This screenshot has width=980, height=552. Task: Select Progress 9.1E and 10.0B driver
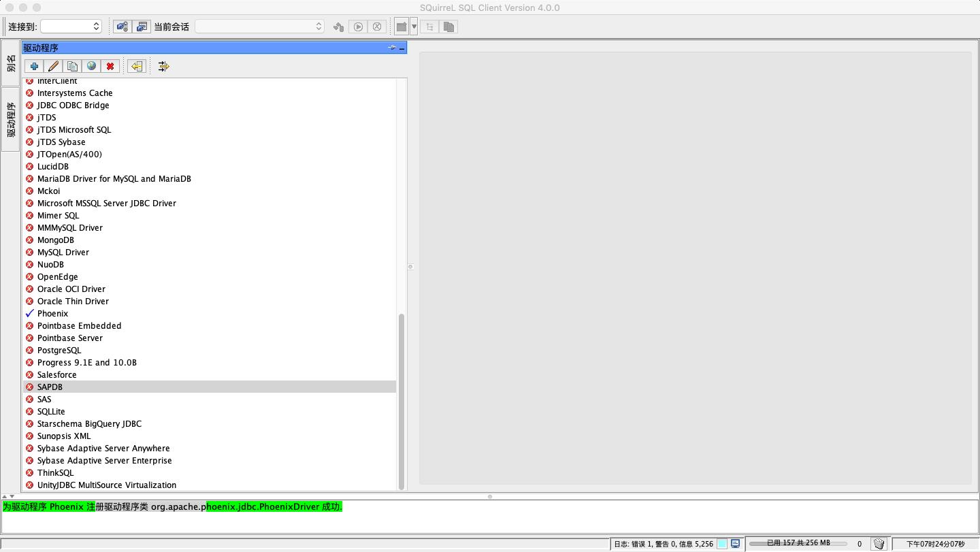coord(210,362)
